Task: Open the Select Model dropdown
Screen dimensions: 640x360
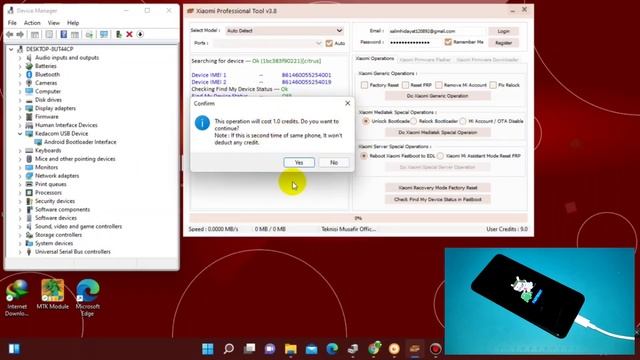Action: tap(284, 31)
